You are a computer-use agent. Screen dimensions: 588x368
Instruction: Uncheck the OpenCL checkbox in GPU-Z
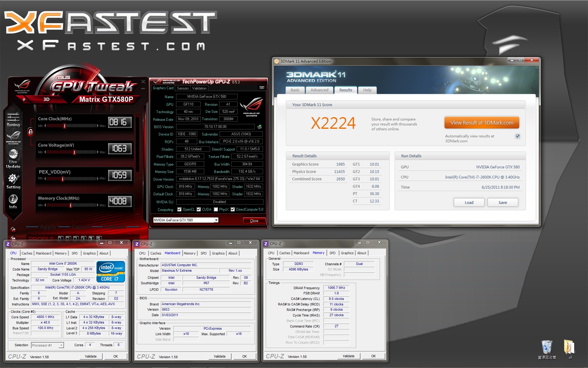[x=179, y=209]
